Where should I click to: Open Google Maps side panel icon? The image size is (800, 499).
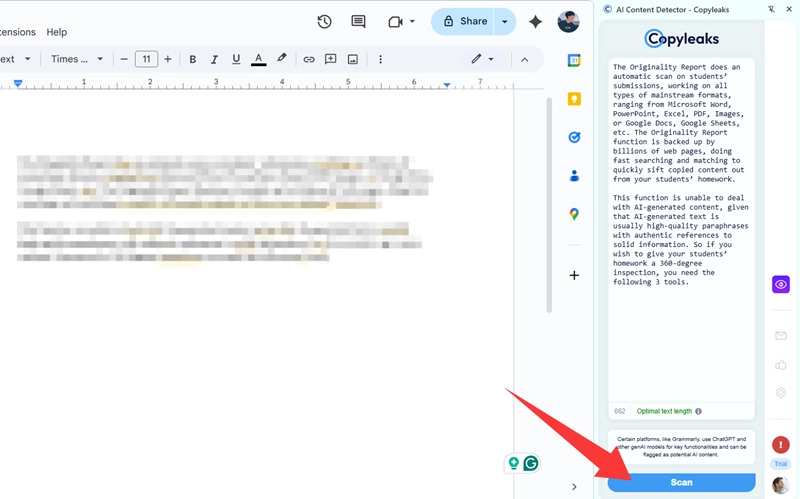[574, 214]
